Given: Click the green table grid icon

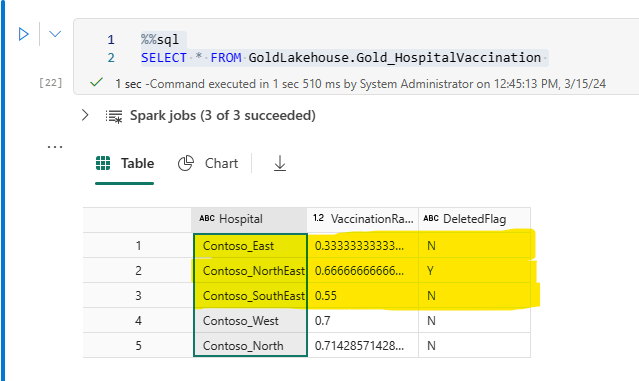Looking at the screenshot, I should click(x=103, y=163).
